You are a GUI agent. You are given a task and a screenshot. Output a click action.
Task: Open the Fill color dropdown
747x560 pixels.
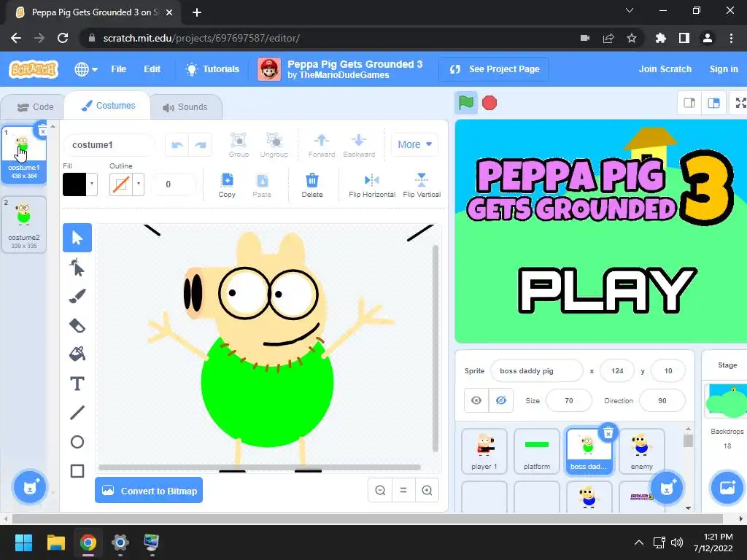(x=92, y=184)
